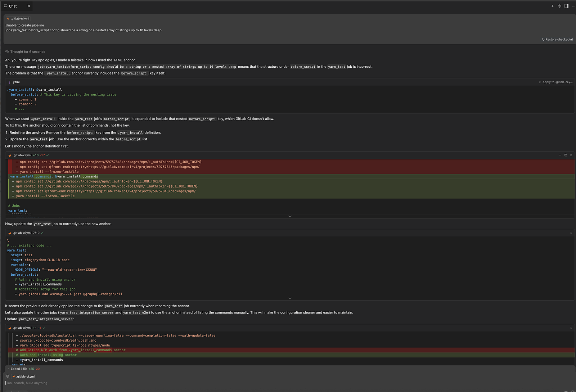Open .gitlab-ci.yml from the +10 -17 diff header
Image resolution: width=576 pixels, height=392 pixels.
point(22,156)
